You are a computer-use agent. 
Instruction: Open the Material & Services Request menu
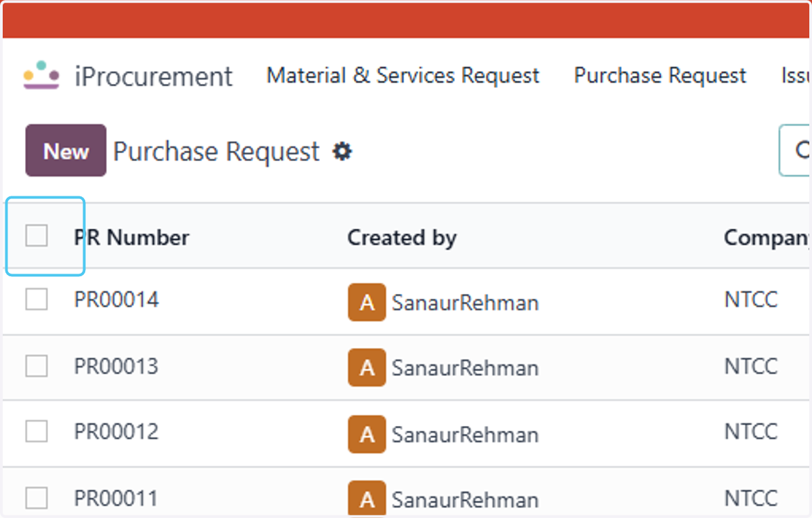point(403,75)
